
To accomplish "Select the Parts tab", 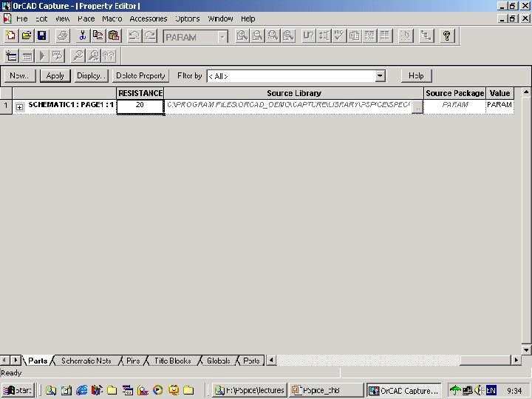I will (x=38, y=361).
